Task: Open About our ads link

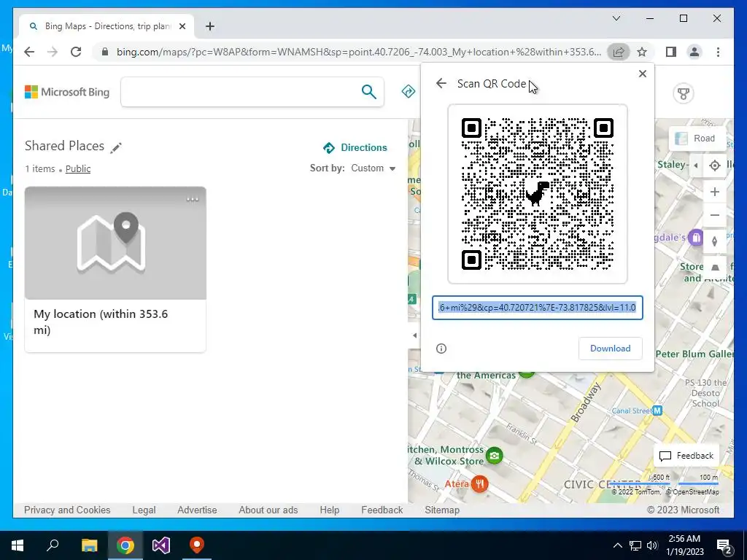Action: tap(268, 510)
